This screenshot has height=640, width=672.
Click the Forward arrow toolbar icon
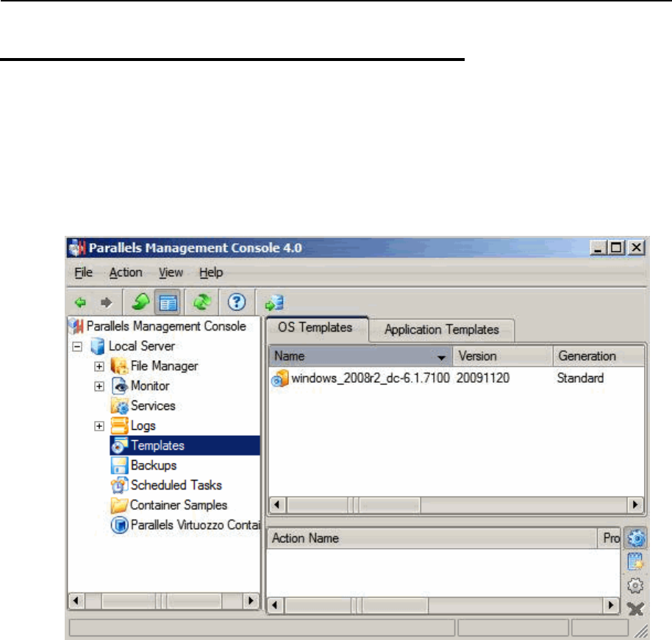point(106,303)
